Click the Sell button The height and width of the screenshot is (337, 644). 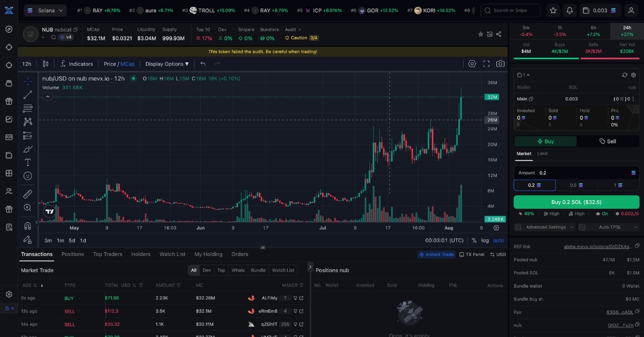(x=608, y=141)
